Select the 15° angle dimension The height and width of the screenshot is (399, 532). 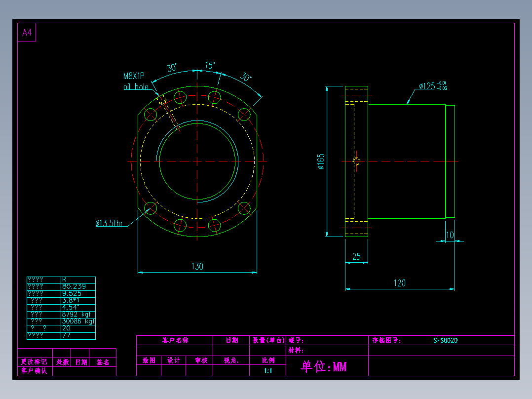tap(210, 65)
